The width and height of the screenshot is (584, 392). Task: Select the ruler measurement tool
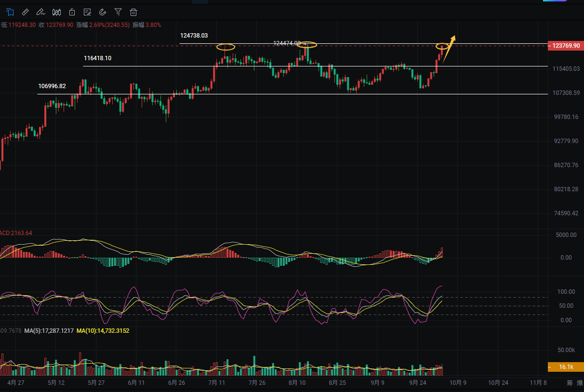click(x=26, y=12)
